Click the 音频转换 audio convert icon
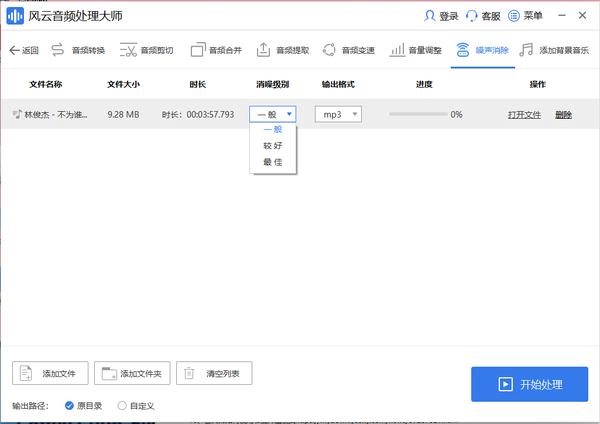Image resolution: width=600 pixels, height=424 pixels. [x=57, y=50]
